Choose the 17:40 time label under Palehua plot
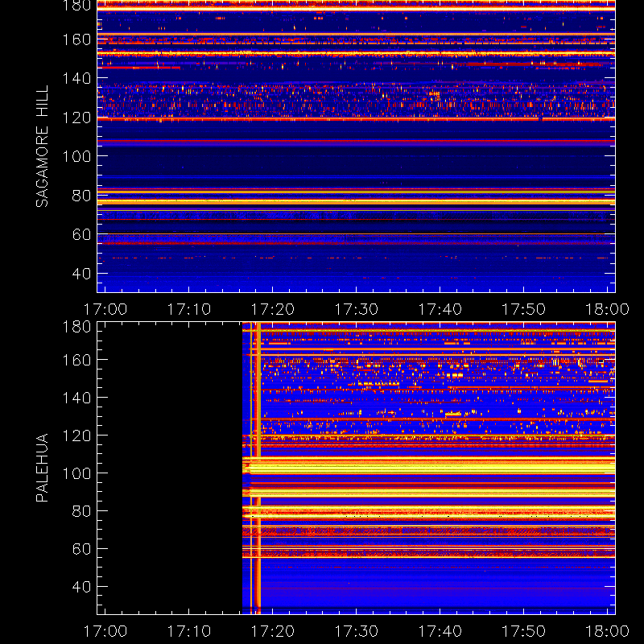Screen dimensions: 644x644 [440, 631]
